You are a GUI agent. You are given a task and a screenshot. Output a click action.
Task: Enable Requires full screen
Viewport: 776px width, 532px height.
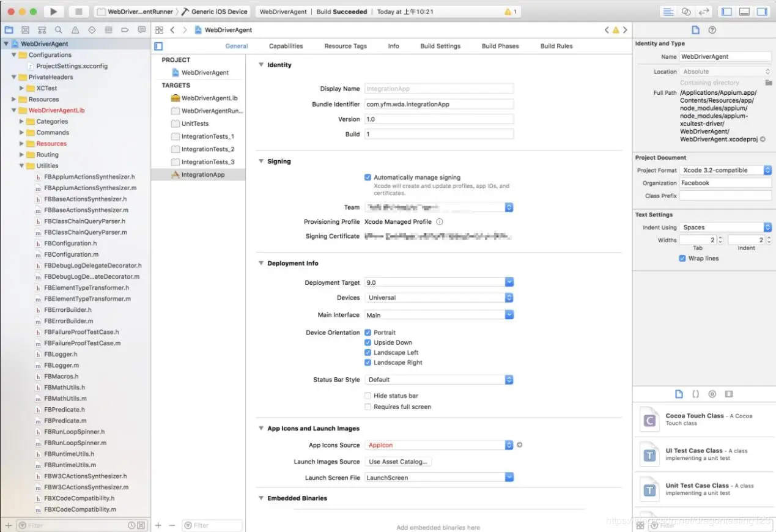point(368,407)
